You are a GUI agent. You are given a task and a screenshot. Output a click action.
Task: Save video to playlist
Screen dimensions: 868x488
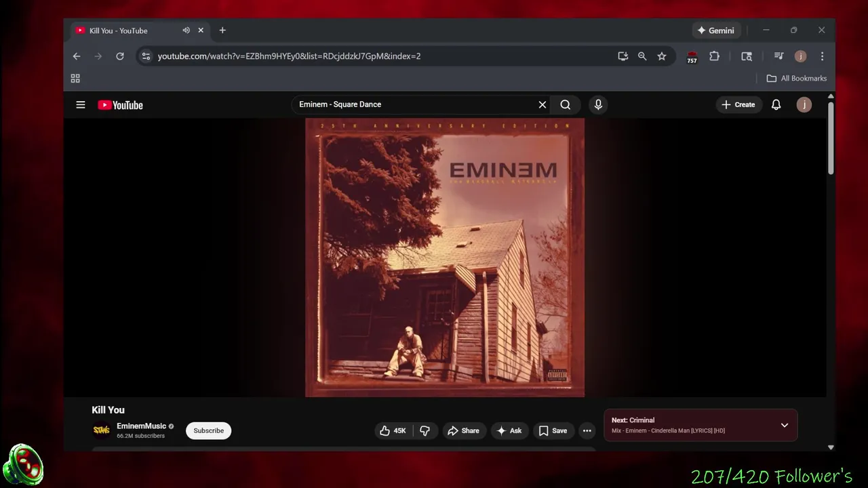[553, 430]
